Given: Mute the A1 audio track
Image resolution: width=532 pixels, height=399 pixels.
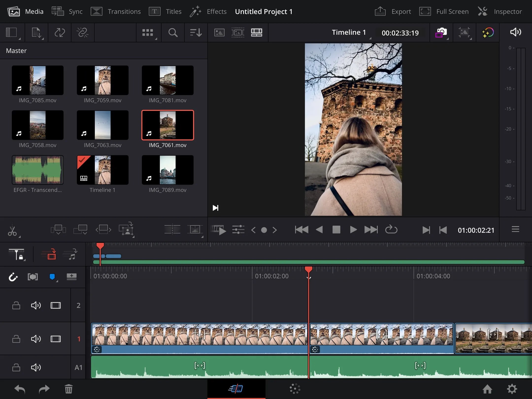Looking at the screenshot, I should (x=36, y=367).
